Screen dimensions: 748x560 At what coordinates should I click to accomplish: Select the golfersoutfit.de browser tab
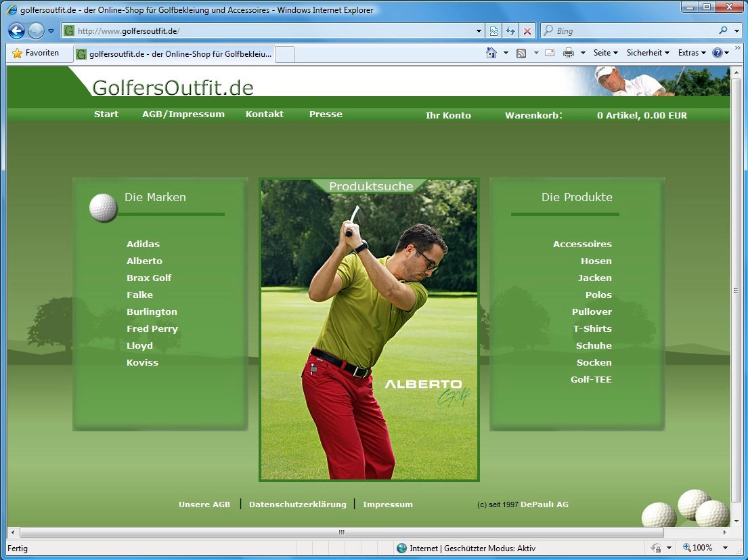175,54
